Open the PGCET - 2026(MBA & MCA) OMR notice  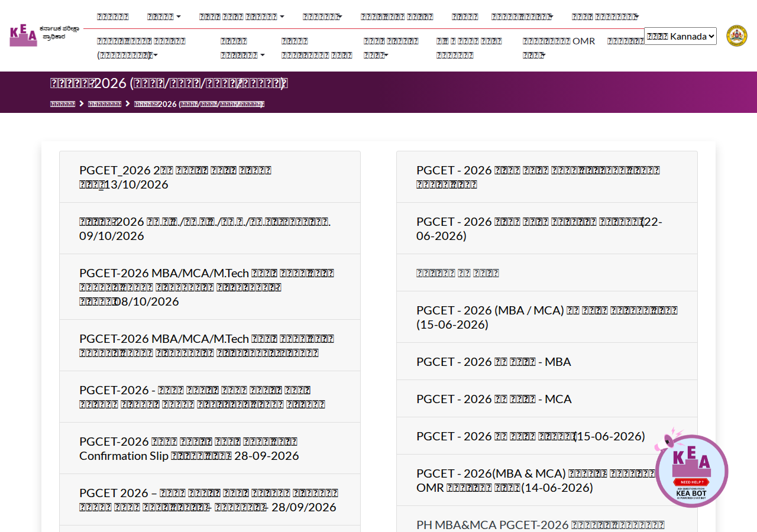click(547, 481)
